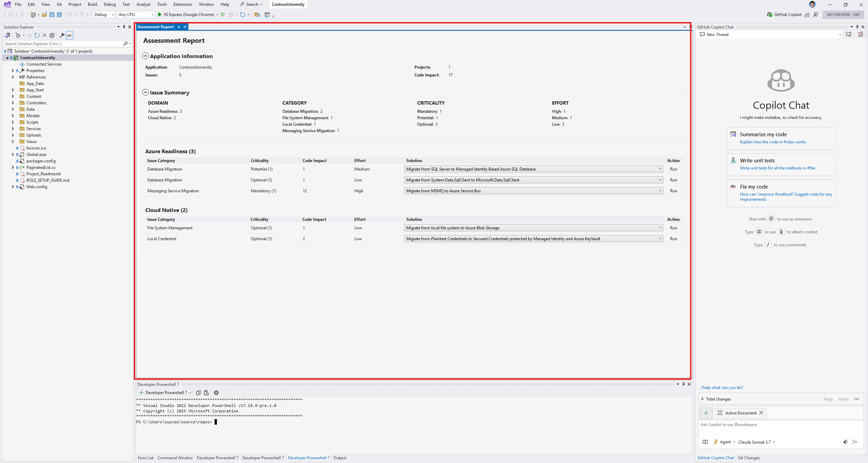868x463 pixels.
Task: Remove Active Document context chip
Action: 761,413
